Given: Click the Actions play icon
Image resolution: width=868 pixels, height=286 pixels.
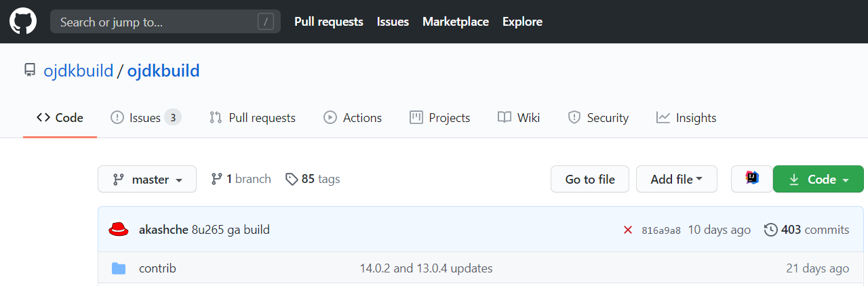Looking at the screenshot, I should click(x=330, y=118).
